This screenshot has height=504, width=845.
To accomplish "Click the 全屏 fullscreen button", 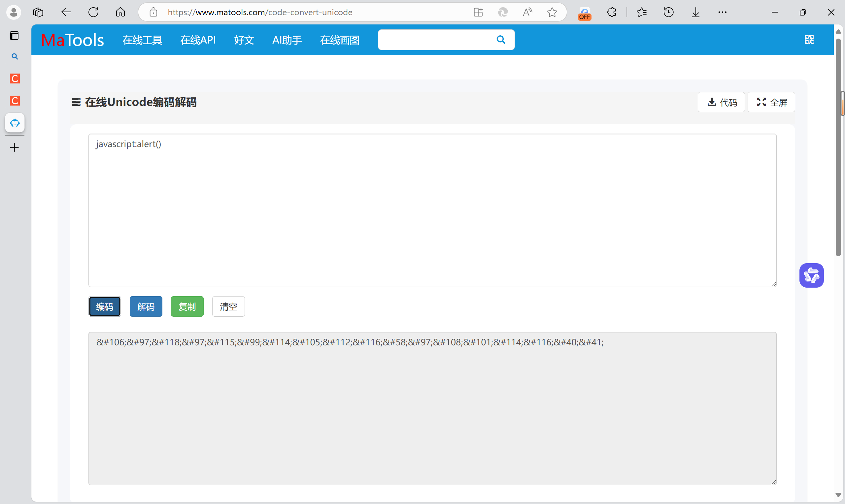I will (771, 102).
